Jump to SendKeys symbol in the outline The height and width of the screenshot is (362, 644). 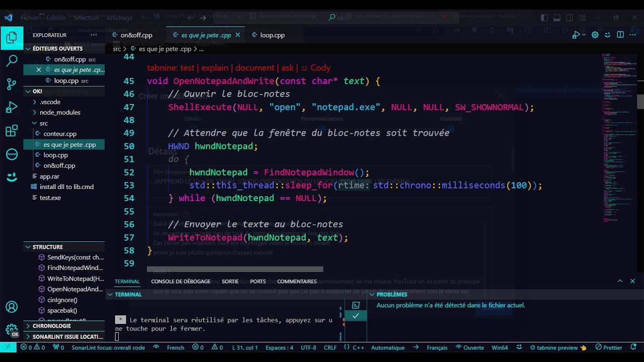pyautogui.click(x=70, y=257)
